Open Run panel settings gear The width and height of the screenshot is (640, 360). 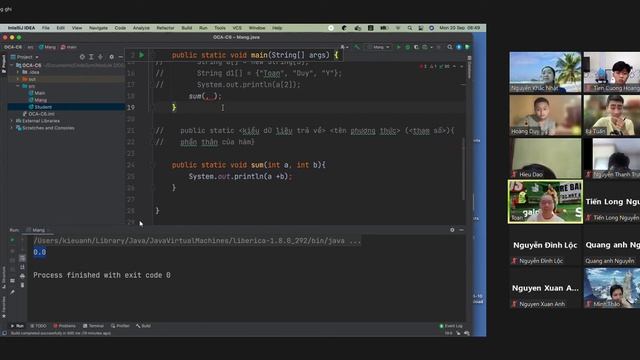tap(452, 230)
